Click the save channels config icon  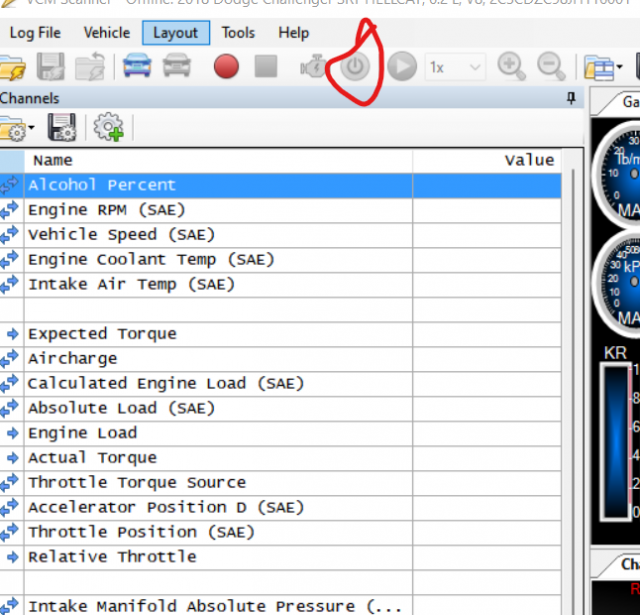(62, 127)
